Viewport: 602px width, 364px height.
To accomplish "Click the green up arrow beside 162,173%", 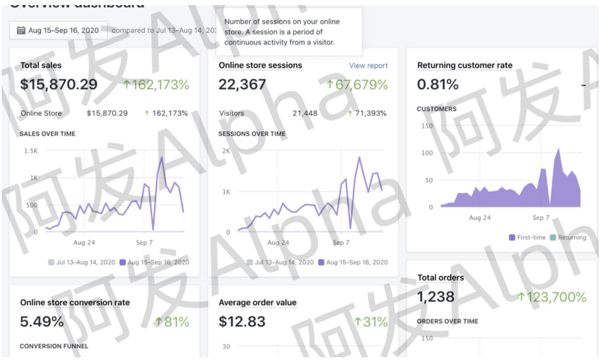I will coord(127,85).
